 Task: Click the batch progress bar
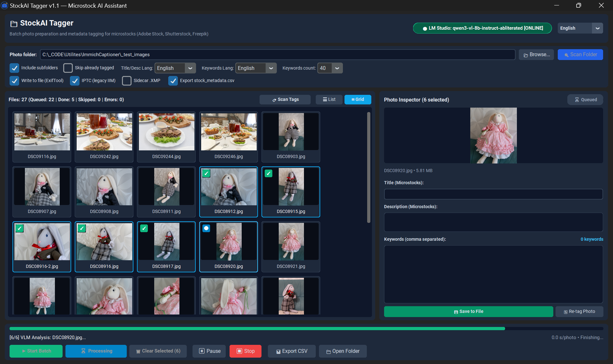tap(306, 329)
